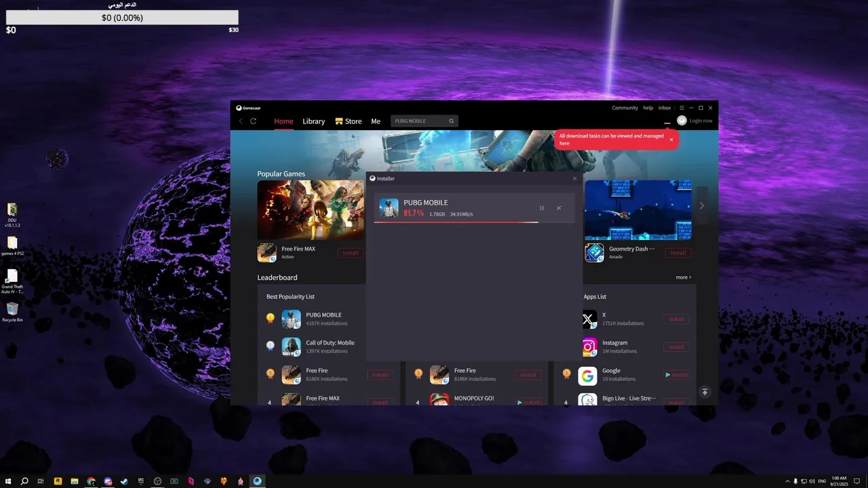The image size is (868, 488).
Task: Install Geometry Dash from Popular Games
Action: (678, 253)
